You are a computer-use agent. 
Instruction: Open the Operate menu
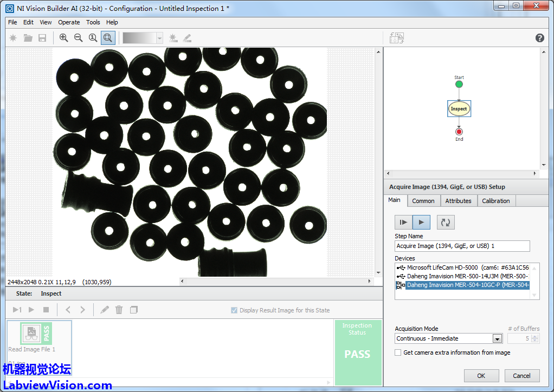(x=69, y=22)
